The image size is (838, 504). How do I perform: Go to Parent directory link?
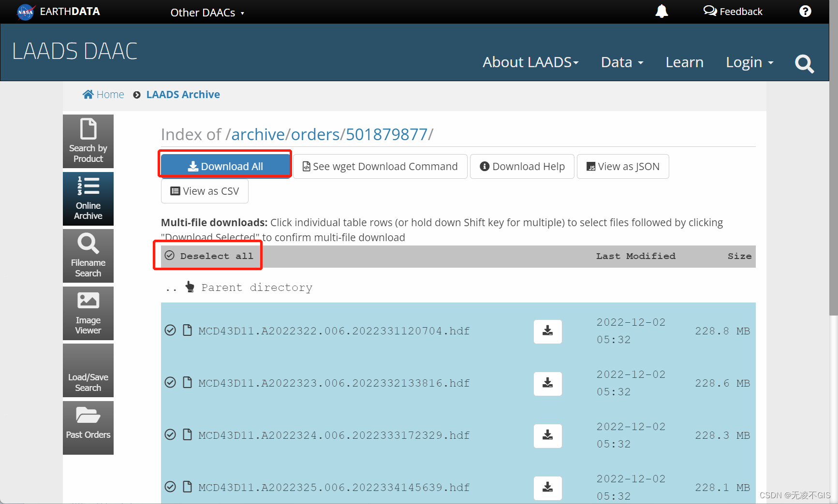pos(257,288)
